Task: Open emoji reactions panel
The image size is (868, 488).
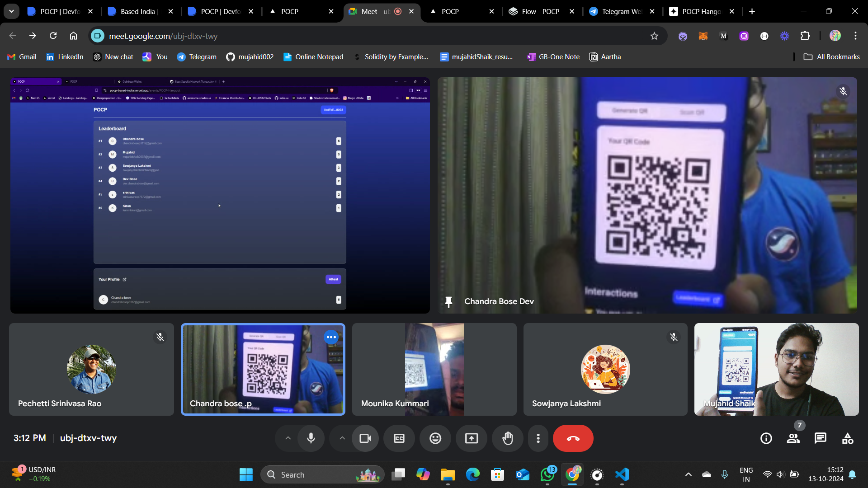Action: tap(435, 438)
